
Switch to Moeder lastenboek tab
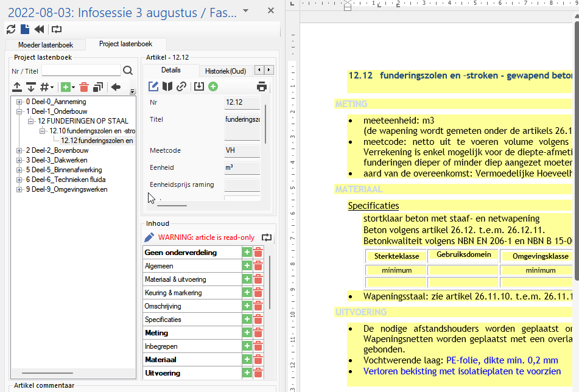pyautogui.click(x=46, y=45)
